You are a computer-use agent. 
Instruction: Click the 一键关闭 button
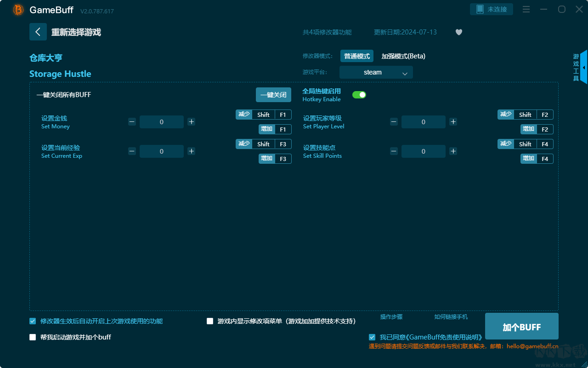(x=274, y=95)
